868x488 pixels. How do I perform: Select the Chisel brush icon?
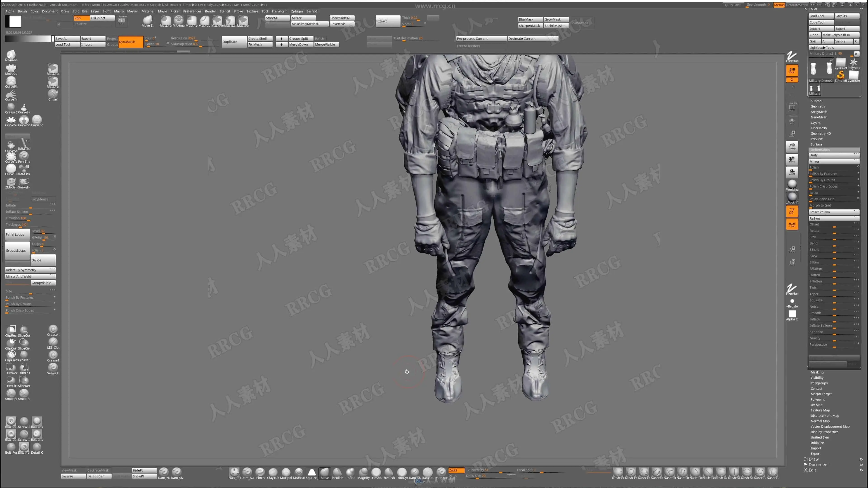53,94
